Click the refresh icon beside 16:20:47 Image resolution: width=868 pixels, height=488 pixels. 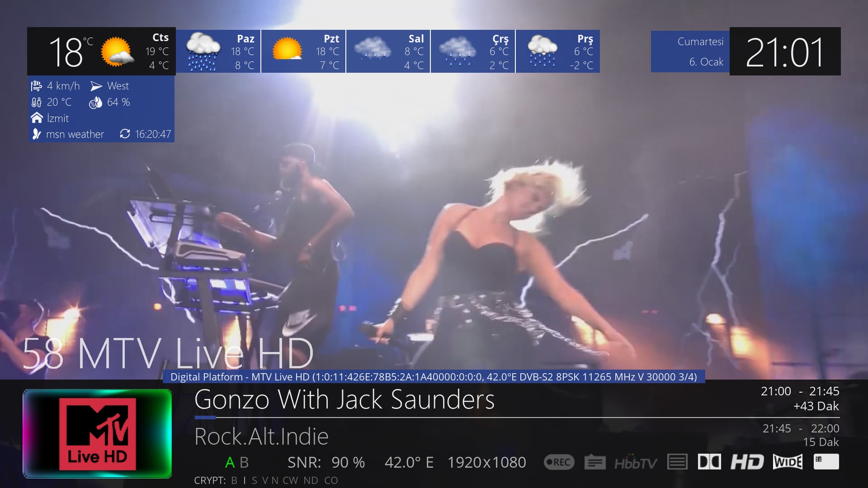(125, 134)
